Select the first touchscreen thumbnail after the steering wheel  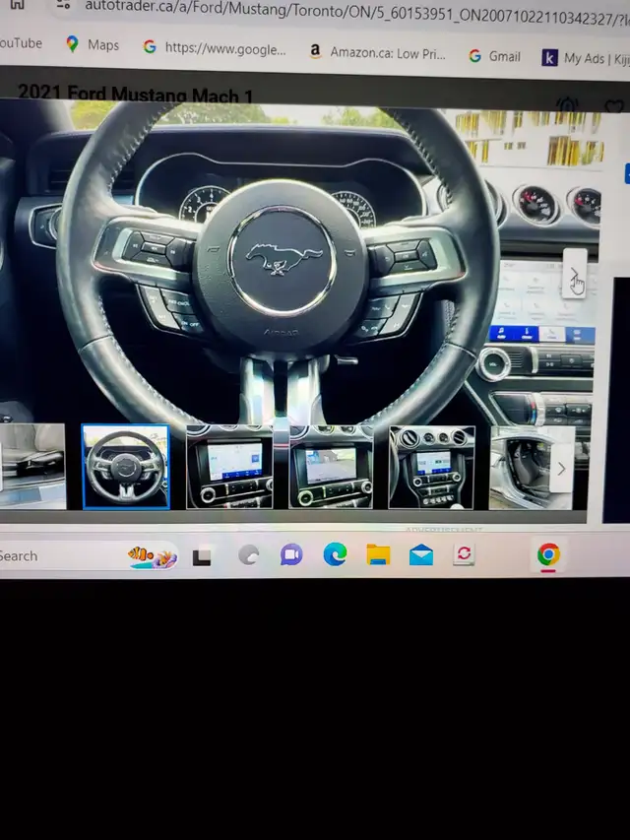pyautogui.click(x=229, y=466)
